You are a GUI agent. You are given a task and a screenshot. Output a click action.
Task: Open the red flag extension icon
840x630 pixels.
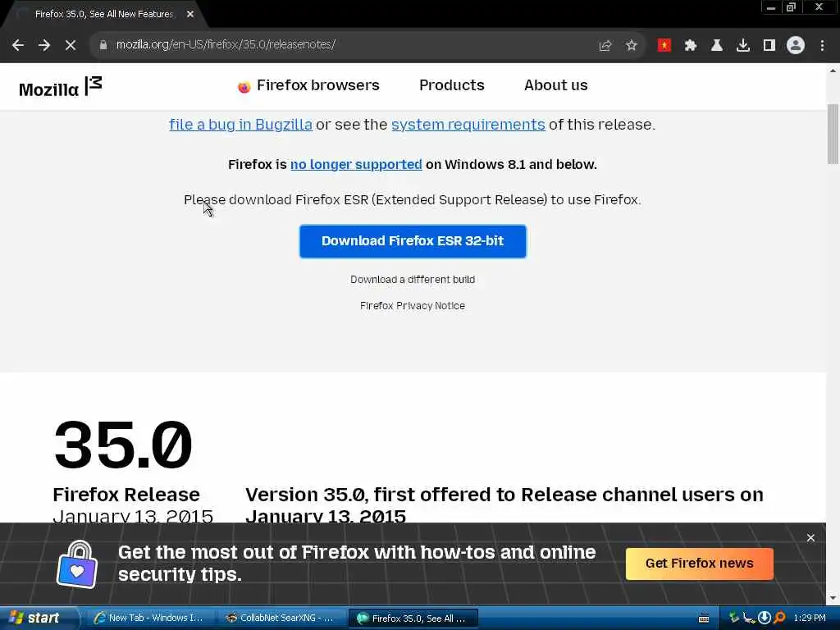click(664, 46)
